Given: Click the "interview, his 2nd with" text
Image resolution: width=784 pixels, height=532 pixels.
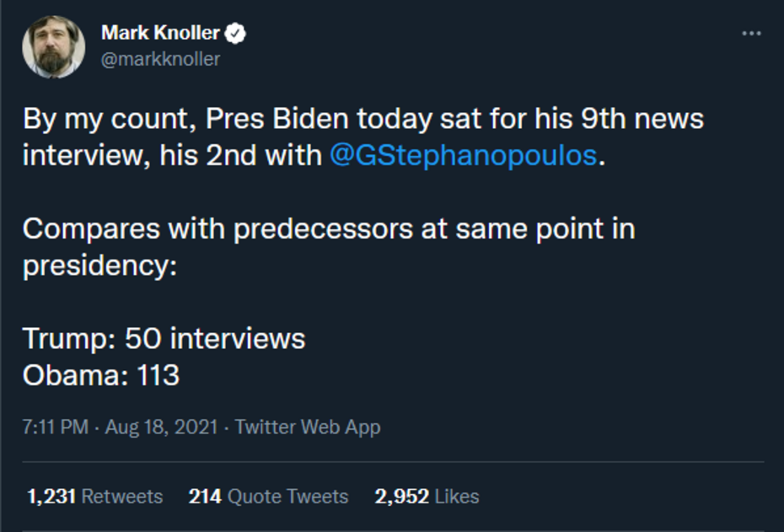Looking at the screenshot, I should coord(172,157).
